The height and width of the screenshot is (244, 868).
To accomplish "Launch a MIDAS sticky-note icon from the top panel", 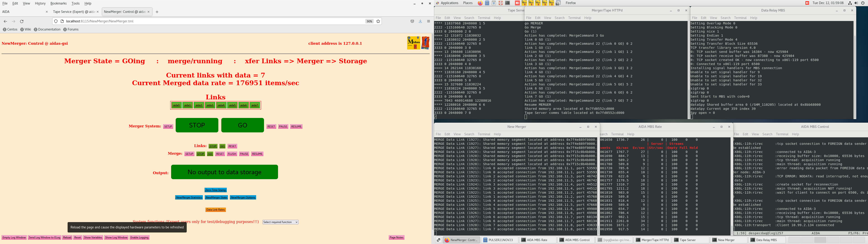I will point(524,3).
